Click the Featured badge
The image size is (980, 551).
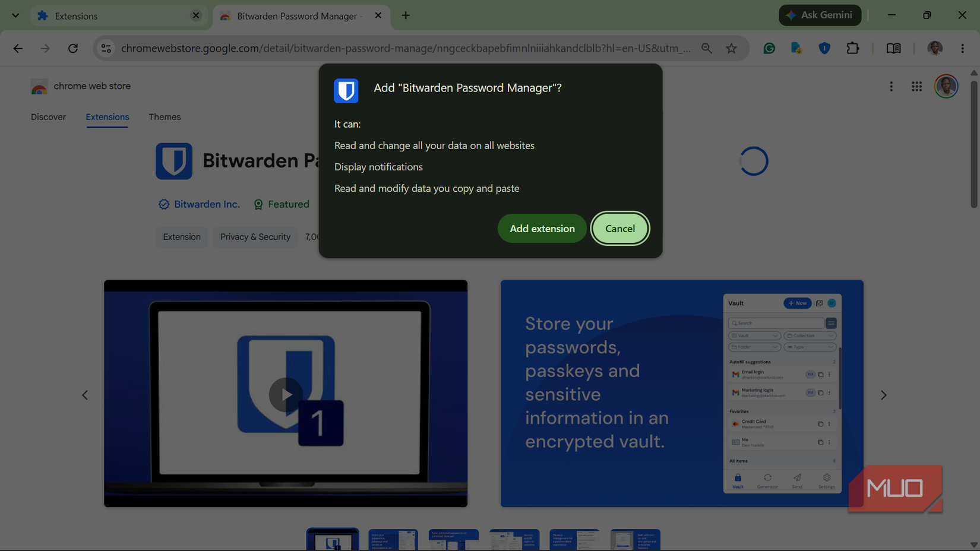click(282, 204)
